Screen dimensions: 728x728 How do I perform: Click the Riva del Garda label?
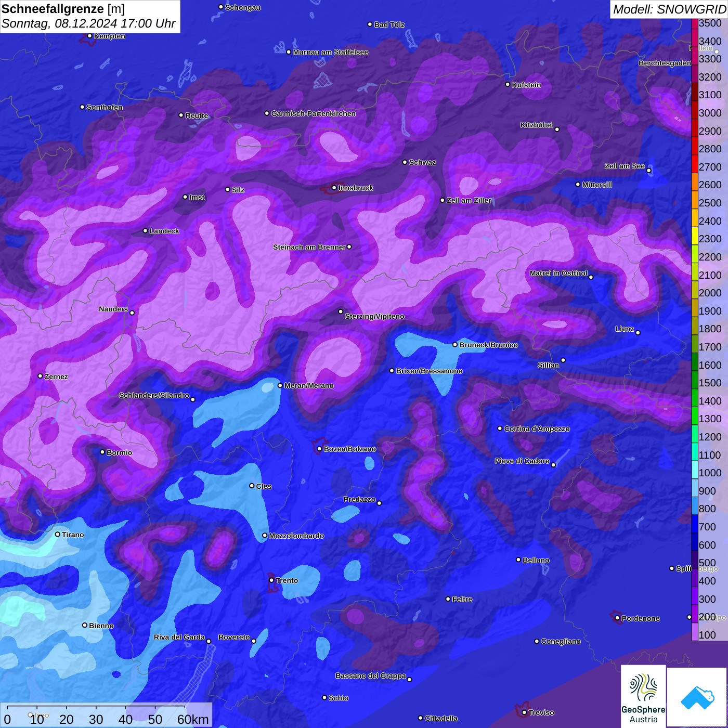(179, 637)
